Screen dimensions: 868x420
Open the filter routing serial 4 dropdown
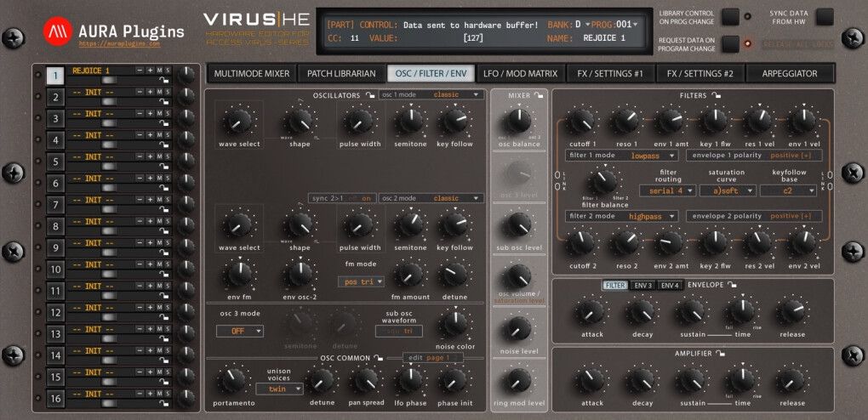click(667, 191)
